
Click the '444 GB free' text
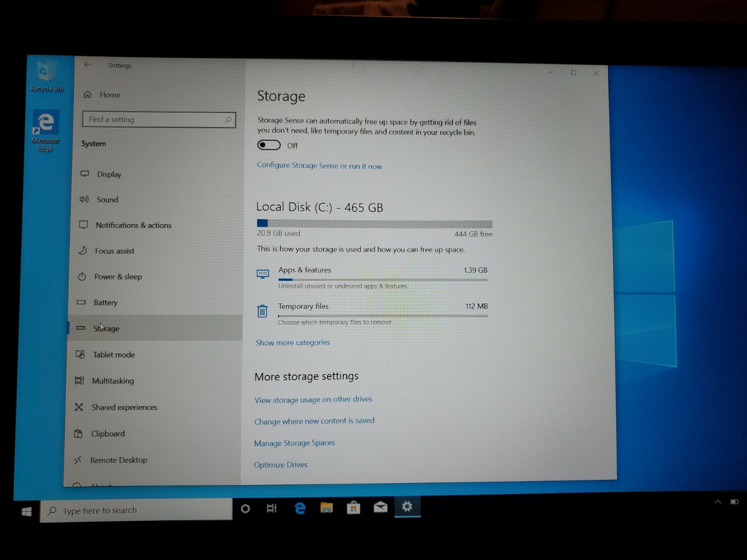[x=473, y=234]
